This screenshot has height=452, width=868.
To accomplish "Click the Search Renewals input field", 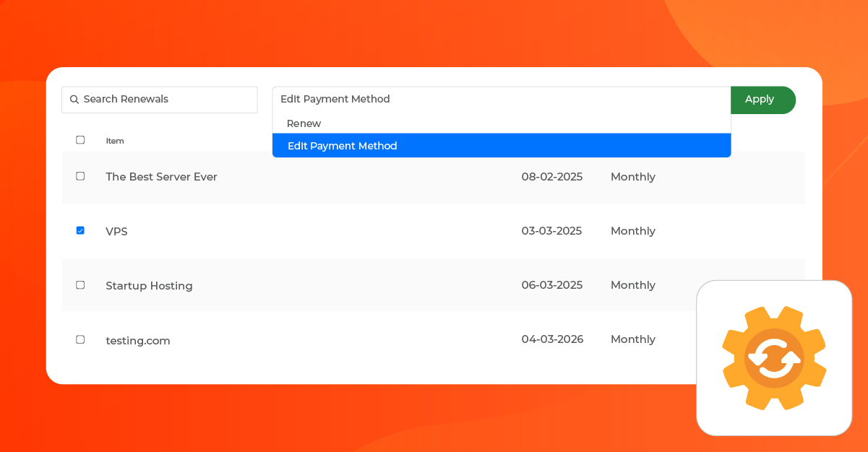I will click(x=159, y=100).
